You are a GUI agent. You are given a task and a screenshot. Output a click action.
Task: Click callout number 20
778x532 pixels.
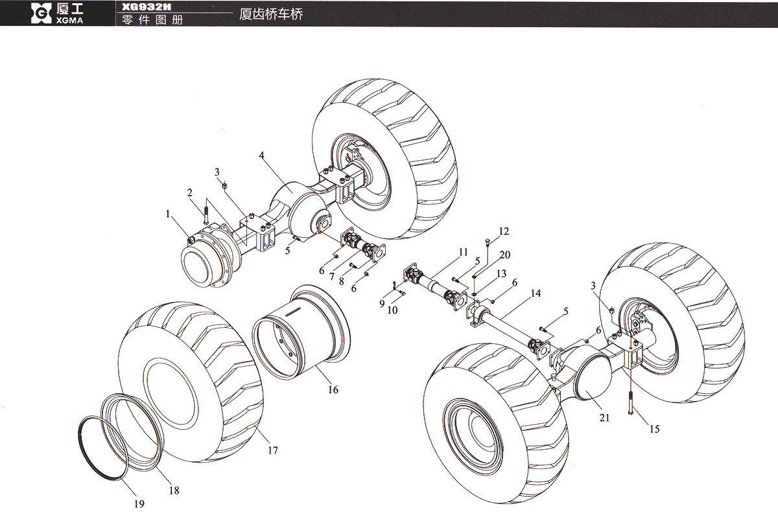point(505,254)
